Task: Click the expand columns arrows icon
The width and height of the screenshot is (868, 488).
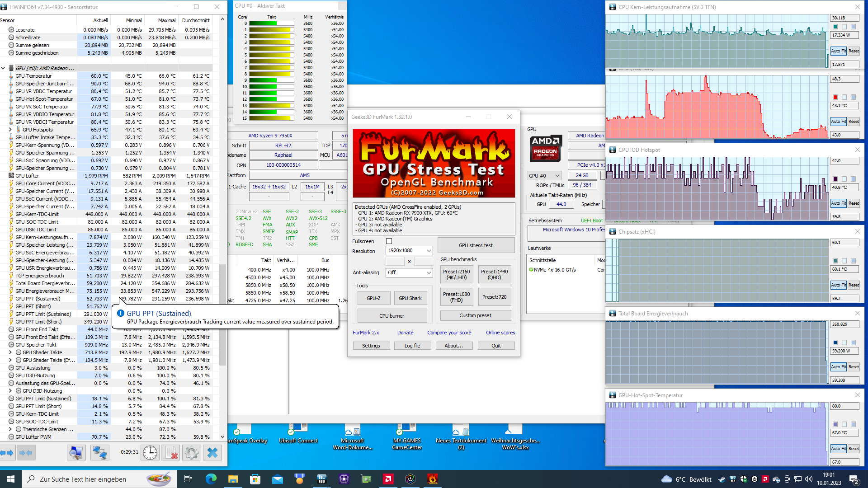Action: point(7,452)
